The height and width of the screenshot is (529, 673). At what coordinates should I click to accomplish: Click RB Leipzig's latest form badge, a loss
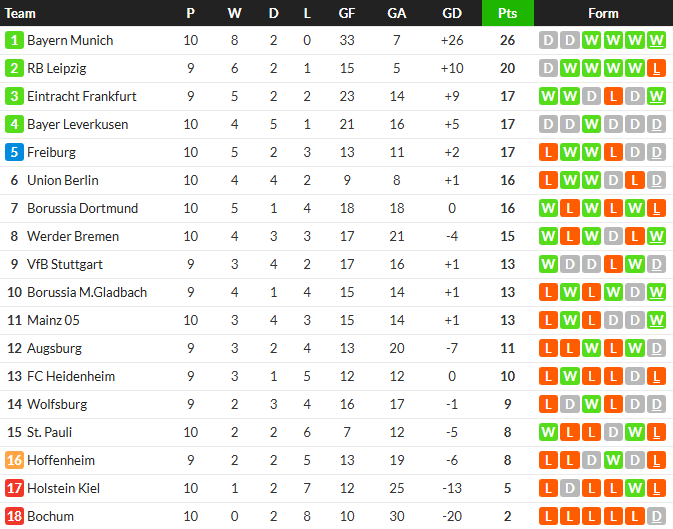(x=656, y=69)
